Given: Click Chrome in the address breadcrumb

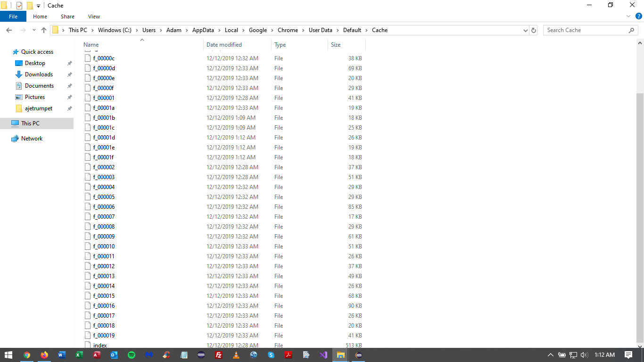Looking at the screenshot, I should [288, 30].
